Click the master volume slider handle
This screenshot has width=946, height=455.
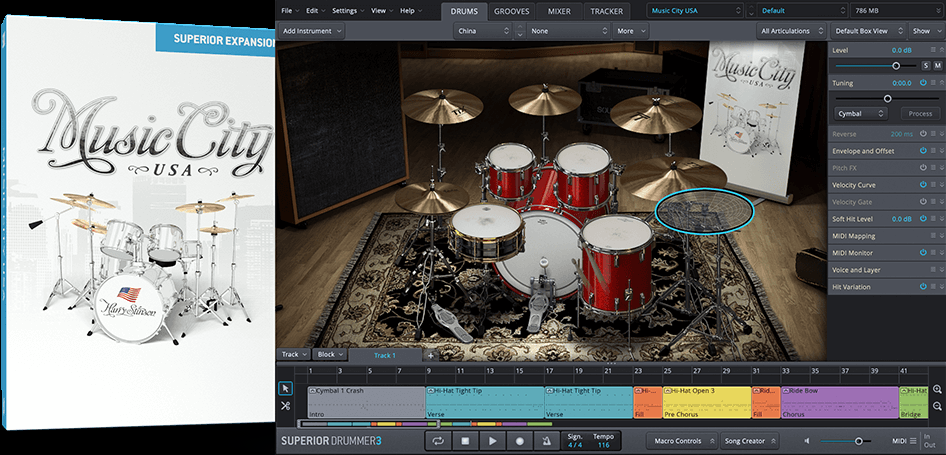pos(859,441)
